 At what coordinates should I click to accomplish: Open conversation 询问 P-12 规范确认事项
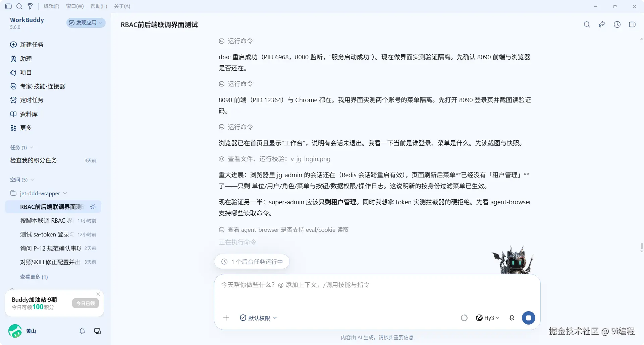click(x=53, y=248)
